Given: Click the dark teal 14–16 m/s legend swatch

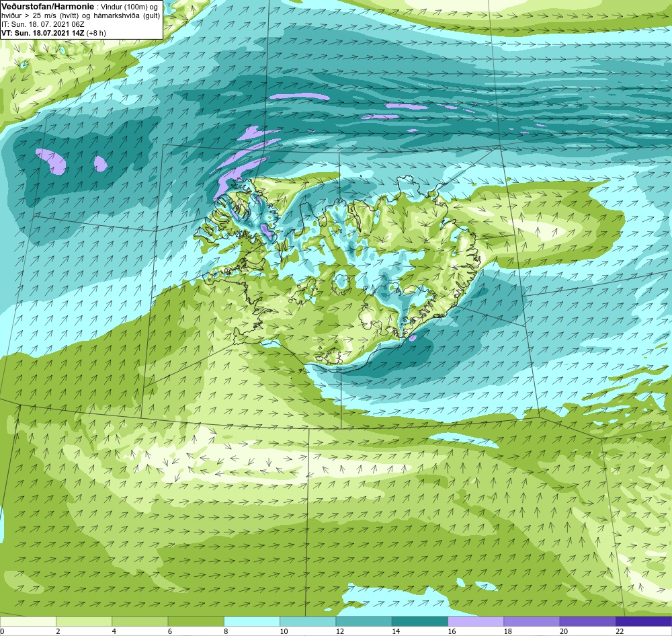Looking at the screenshot, I should point(420,621).
